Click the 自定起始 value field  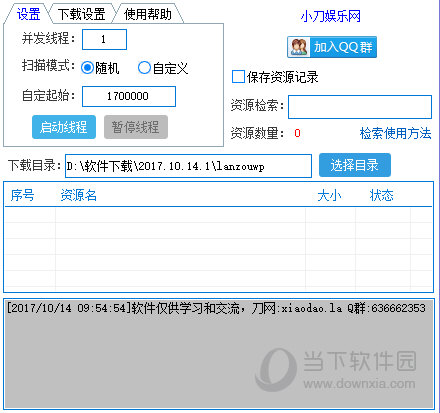tap(129, 96)
